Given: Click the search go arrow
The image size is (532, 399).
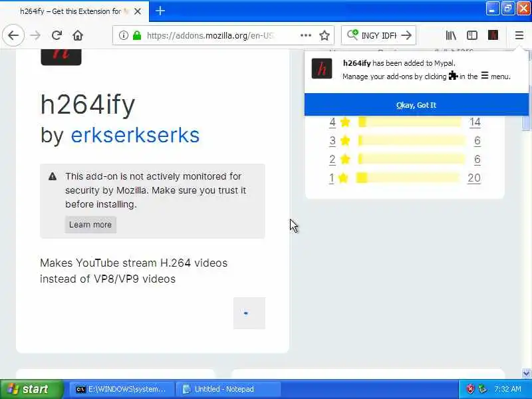Looking at the screenshot, I should click(x=406, y=35).
